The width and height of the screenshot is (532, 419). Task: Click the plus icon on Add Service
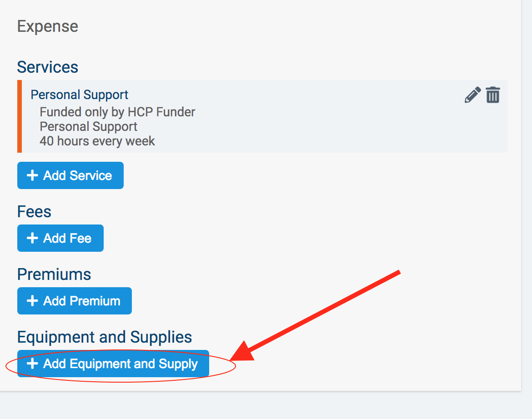[x=32, y=175]
